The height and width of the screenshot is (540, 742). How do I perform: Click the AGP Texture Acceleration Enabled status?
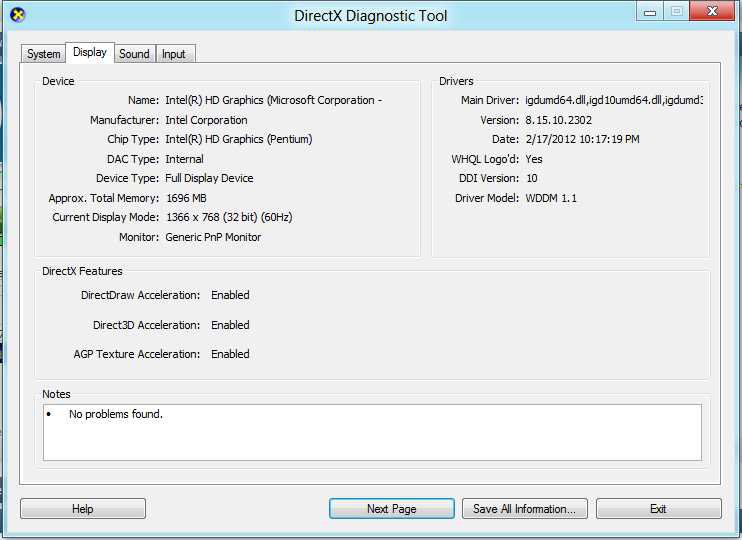point(230,354)
